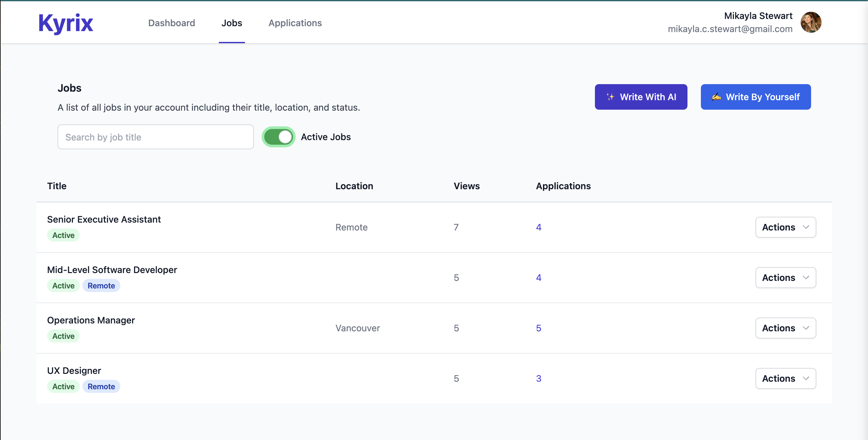Click the Write With AI button
868x440 pixels.
[x=641, y=97]
